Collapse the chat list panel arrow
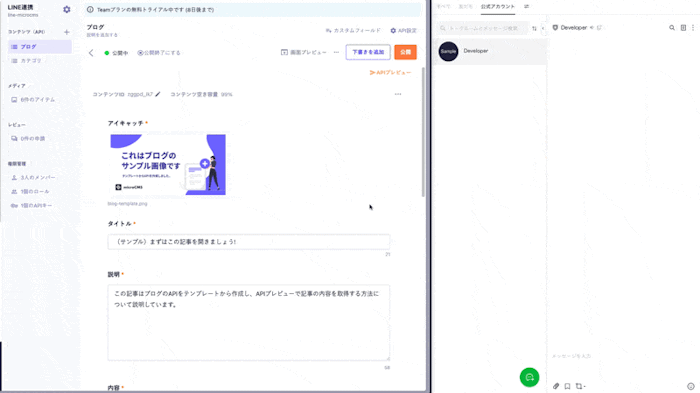 coord(543,29)
